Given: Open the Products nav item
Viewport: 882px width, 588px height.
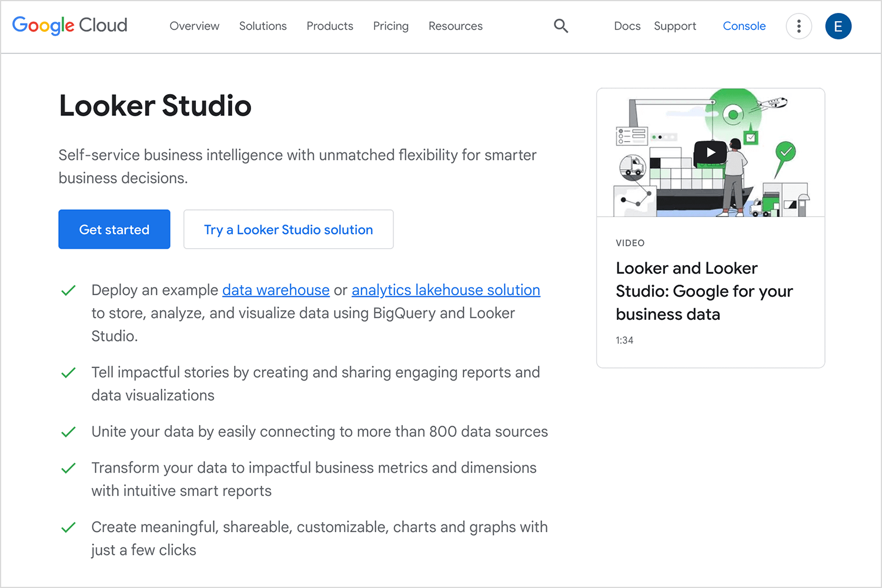Looking at the screenshot, I should point(330,26).
